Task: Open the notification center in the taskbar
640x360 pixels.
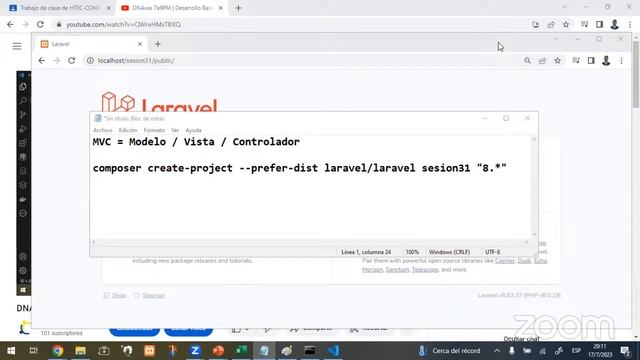Action: pos(625,351)
